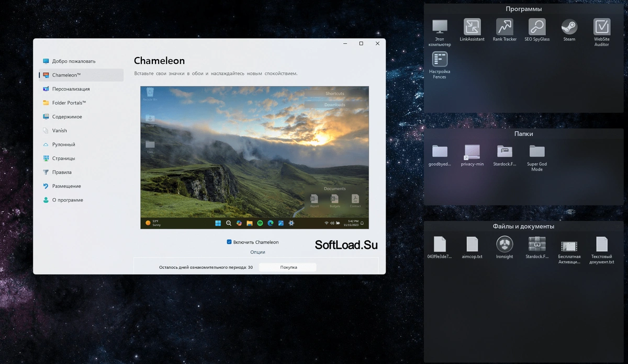Screen dimensions: 628x364
Task: Go to Folder Portals™ settings
Action: pyautogui.click(x=81, y=103)
